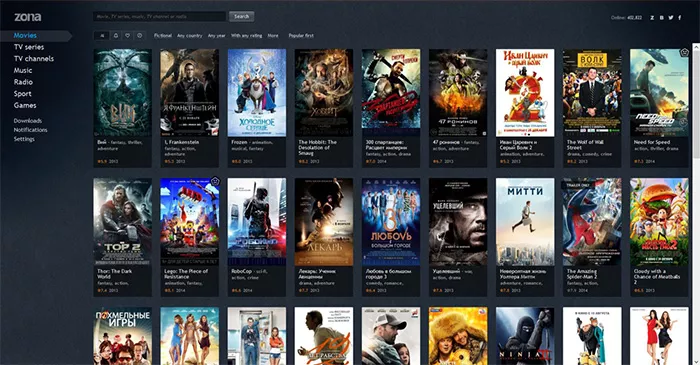Viewport: 700px width, 365px height.
Task: Open the Downloads link in sidebar
Action: click(x=28, y=120)
